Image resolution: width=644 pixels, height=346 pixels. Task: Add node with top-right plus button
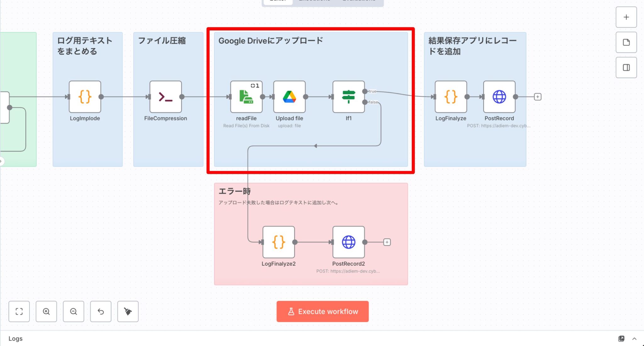626,17
